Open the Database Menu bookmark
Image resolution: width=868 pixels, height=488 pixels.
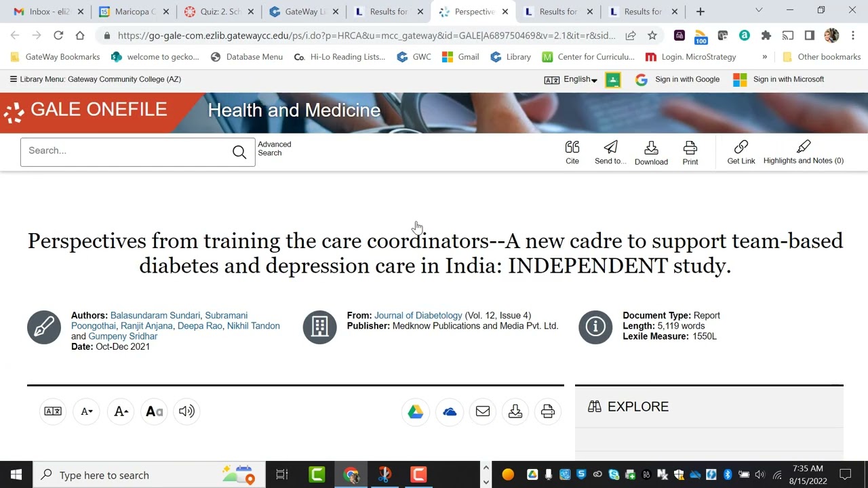point(247,57)
